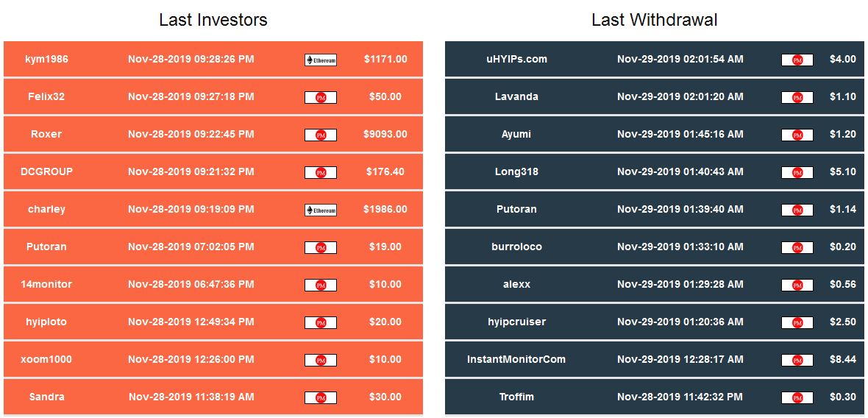
Task: Click the PM payment icon in Roxer's row
Action: coord(321,135)
